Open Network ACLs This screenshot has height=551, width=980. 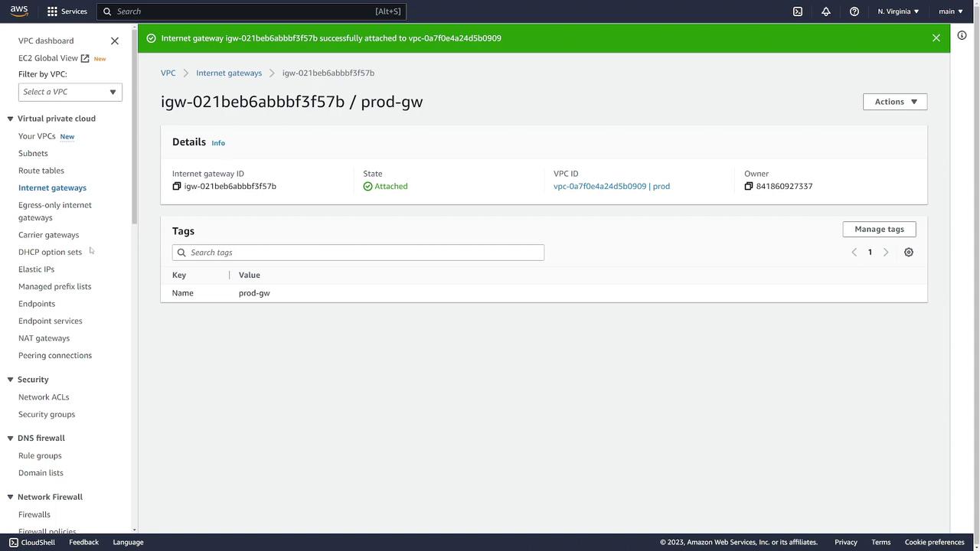coord(44,397)
